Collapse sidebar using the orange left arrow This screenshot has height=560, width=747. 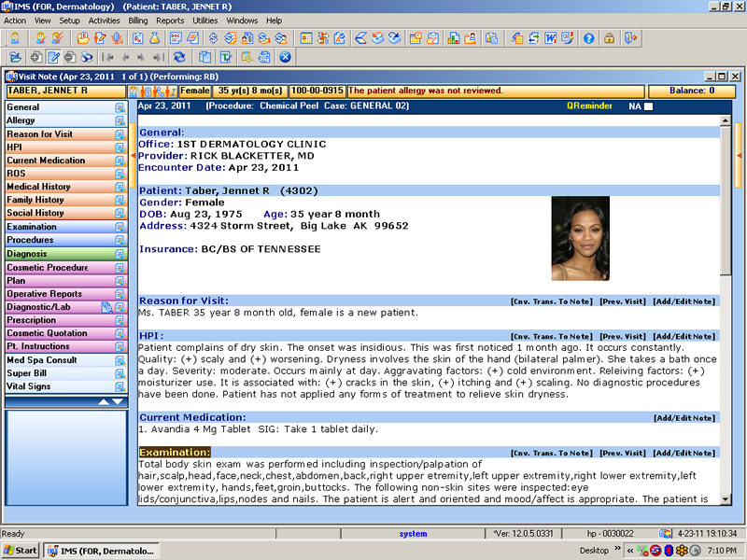[x=133, y=154]
